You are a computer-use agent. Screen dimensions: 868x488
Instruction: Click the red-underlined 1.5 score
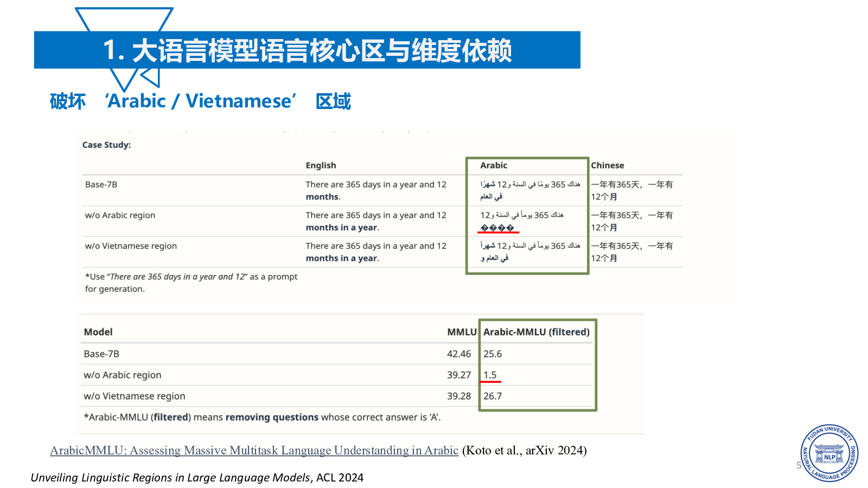tap(490, 375)
